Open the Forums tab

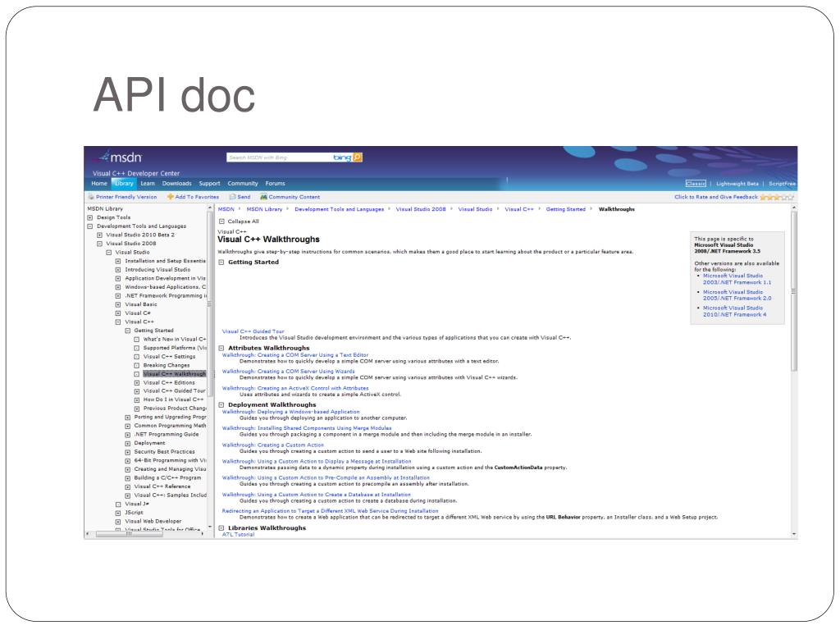point(276,183)
